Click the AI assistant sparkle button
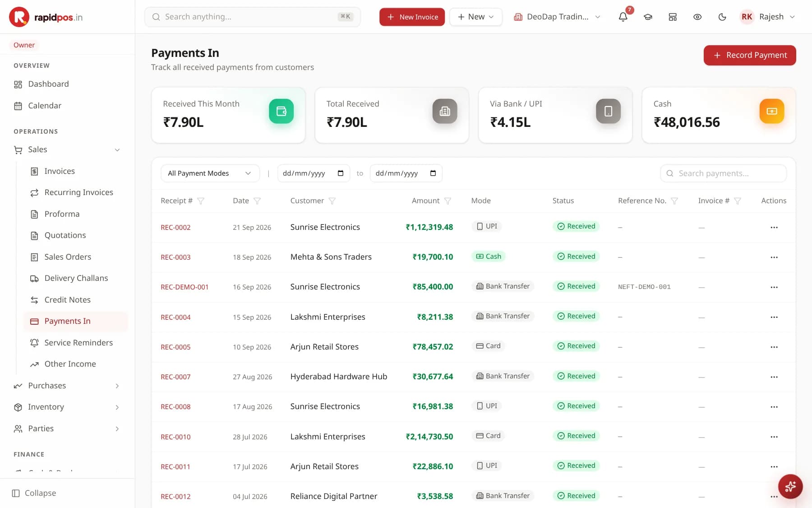 (x=790, y=486)
